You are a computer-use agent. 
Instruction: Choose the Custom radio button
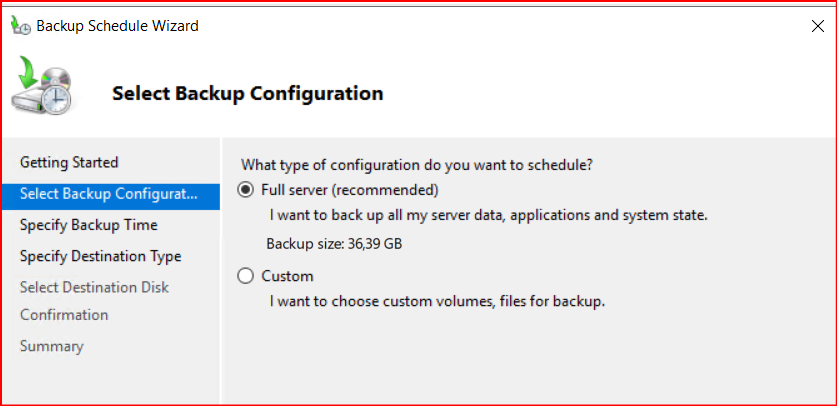click(246, 276)
